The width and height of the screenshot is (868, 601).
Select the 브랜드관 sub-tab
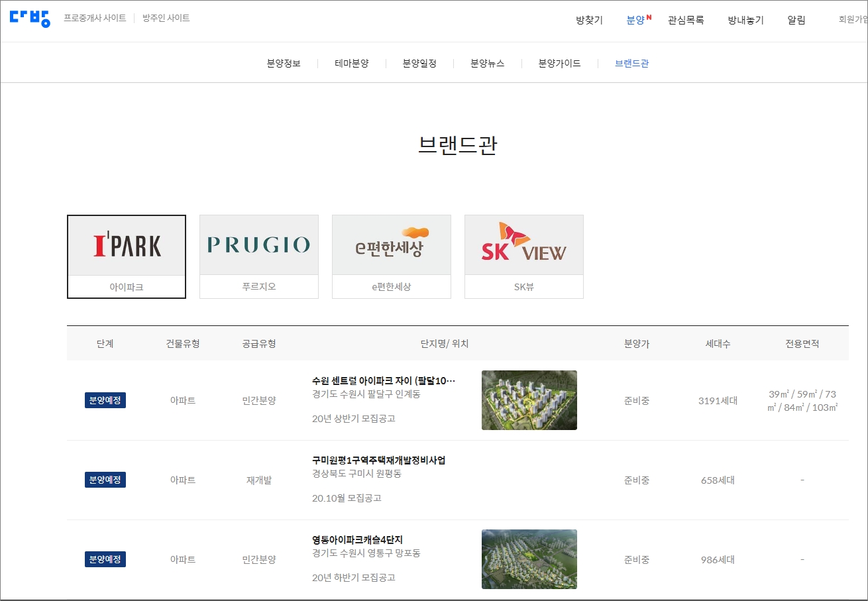[632, 64]
